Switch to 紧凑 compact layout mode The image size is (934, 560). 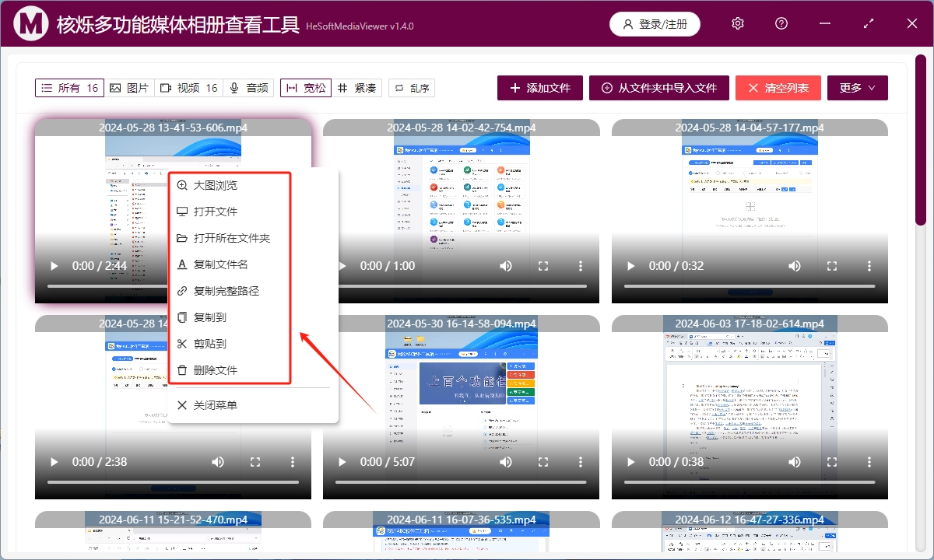[357, 88]
